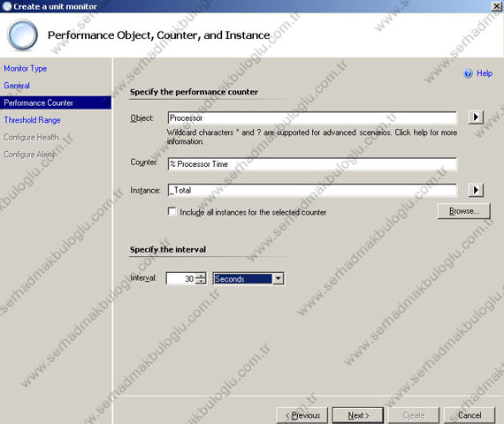This screenshot has height=424, width=504.
Task: Open the Seconds unit dropdown arrow
Action: click(x=278, y=278)
